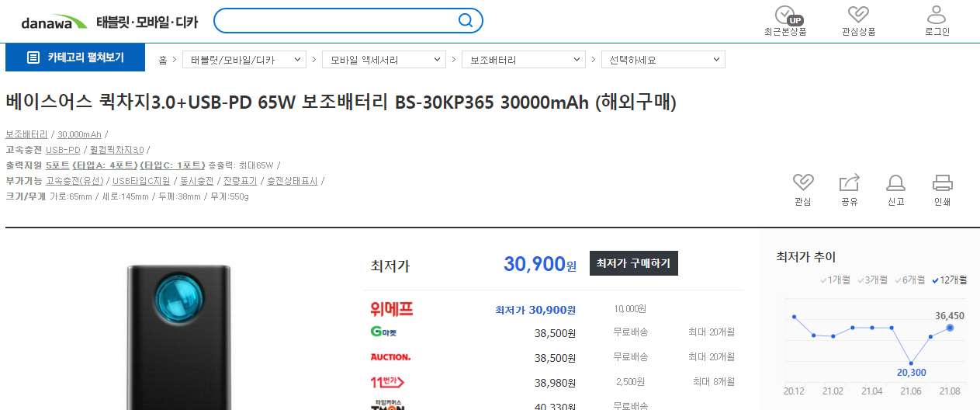Screen dimensions: 980x410
Task: Open the 보조배터리 spec link
Action: (x=26, y=134)
